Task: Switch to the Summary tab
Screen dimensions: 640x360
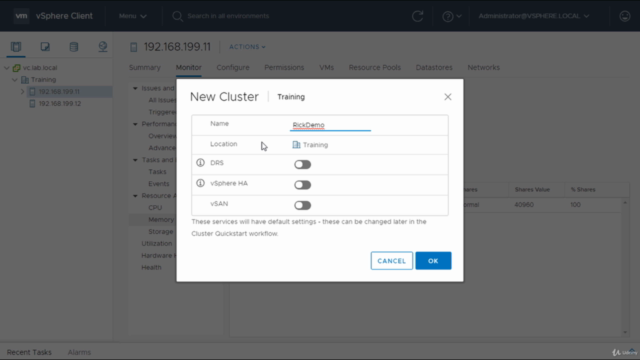Action: point(145,68)
